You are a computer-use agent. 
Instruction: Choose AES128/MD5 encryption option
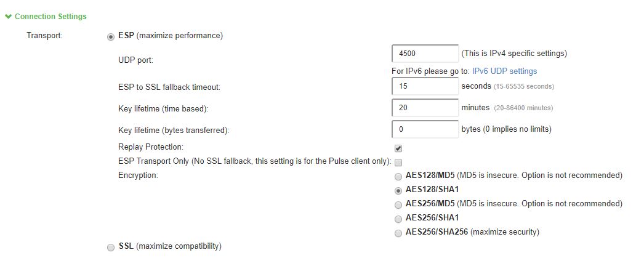coord(398,176)
